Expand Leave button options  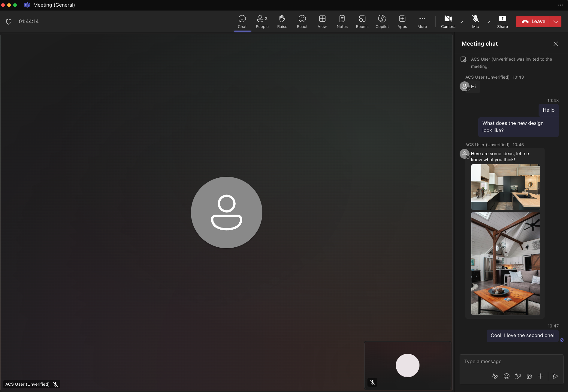(555, 21)
